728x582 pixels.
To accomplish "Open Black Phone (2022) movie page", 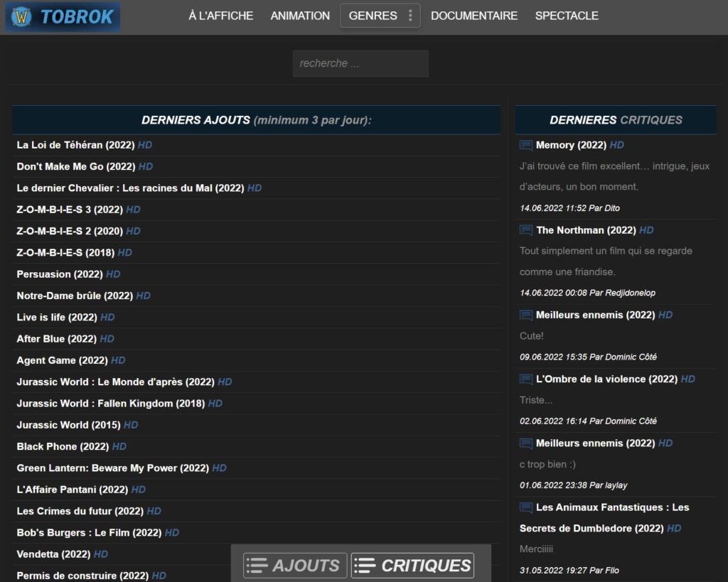I will [63, 446].
